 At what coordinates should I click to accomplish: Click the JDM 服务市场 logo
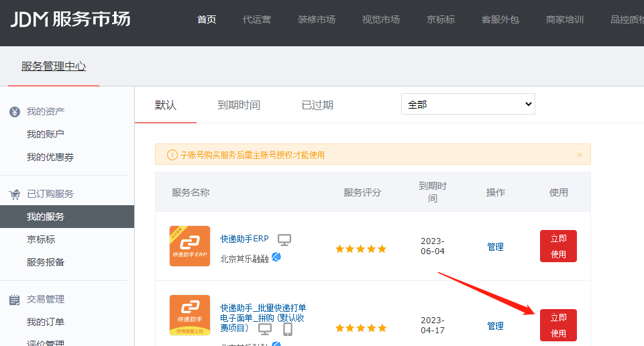(70, 19)
